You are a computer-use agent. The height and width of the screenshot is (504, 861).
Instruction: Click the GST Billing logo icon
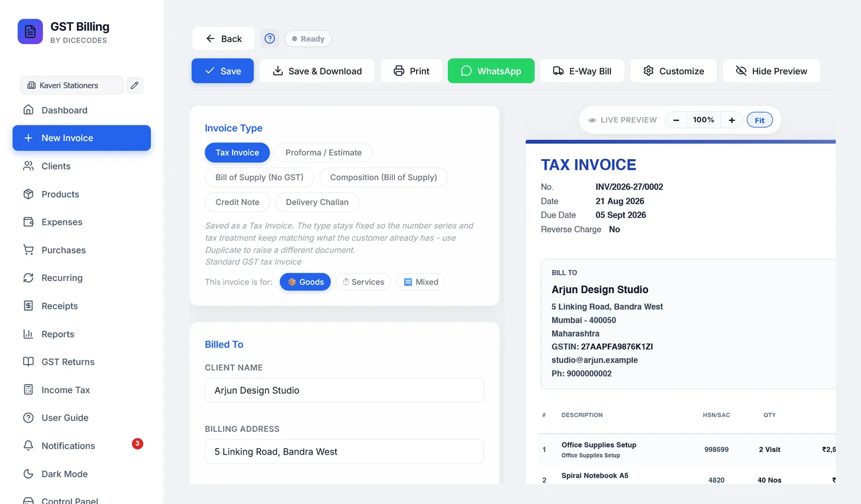pyautogui.click(x=30, y=32)
